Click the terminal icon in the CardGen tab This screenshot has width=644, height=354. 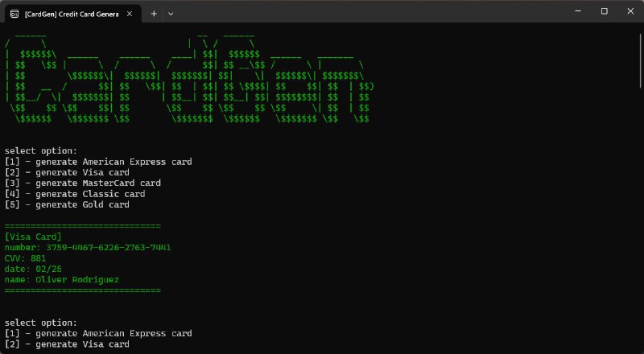[x=15, y=13]
